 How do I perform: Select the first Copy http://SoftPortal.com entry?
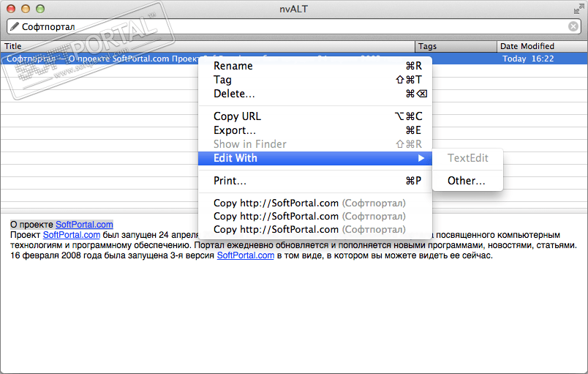(x=315, y=203)
